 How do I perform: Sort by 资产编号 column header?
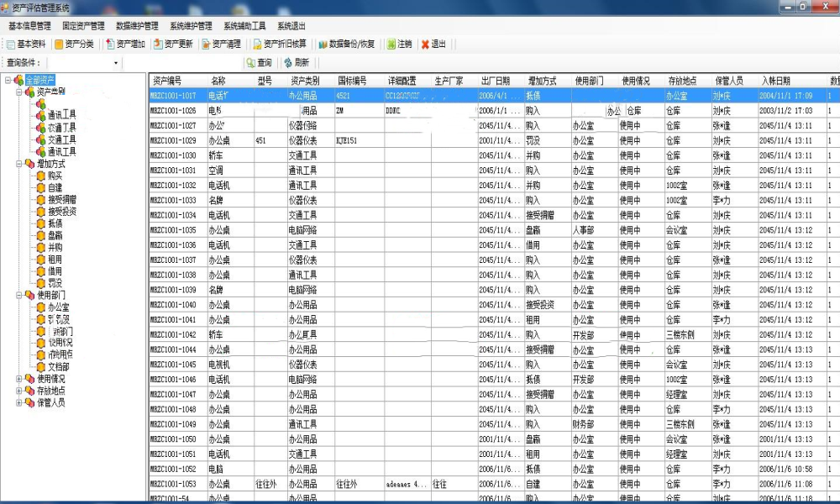pos(178,81)
